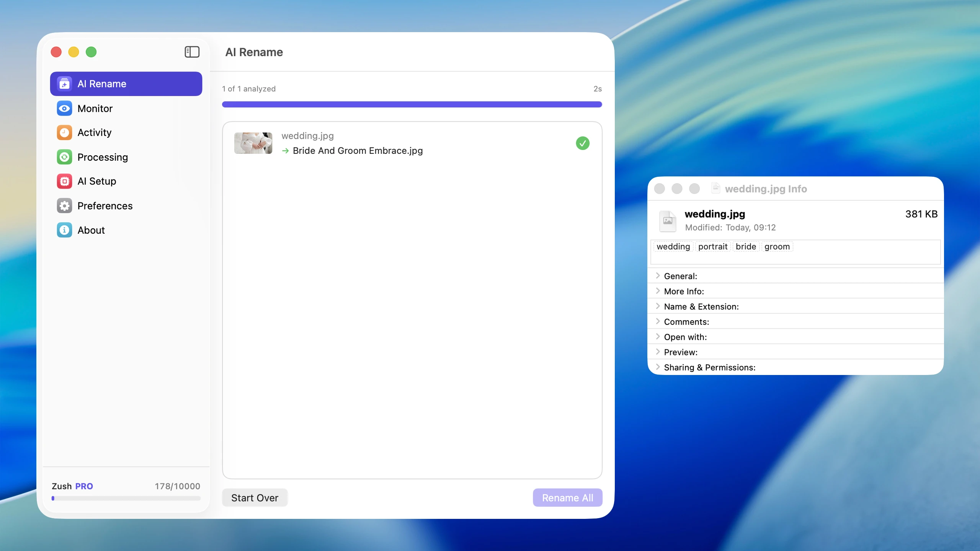
Task: Click the AI Setup chip icon
Action: pyautogui.click(x=64, y=181)
